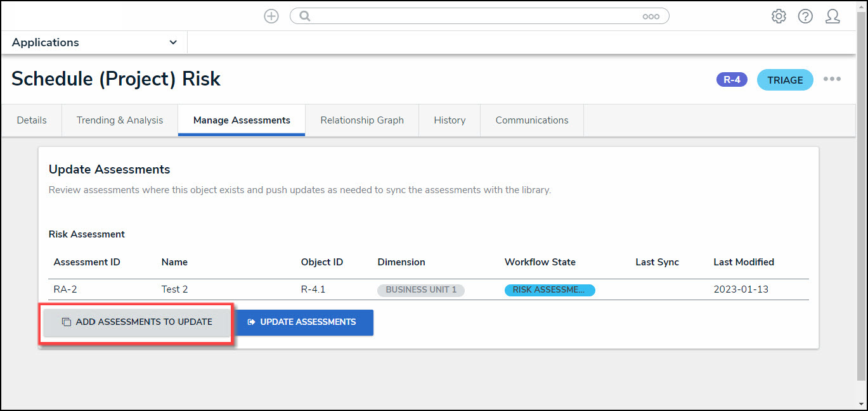Viewport: 868px width, 411px height.
Task: Switch to the Details tab
Action: tap(32, 120)
